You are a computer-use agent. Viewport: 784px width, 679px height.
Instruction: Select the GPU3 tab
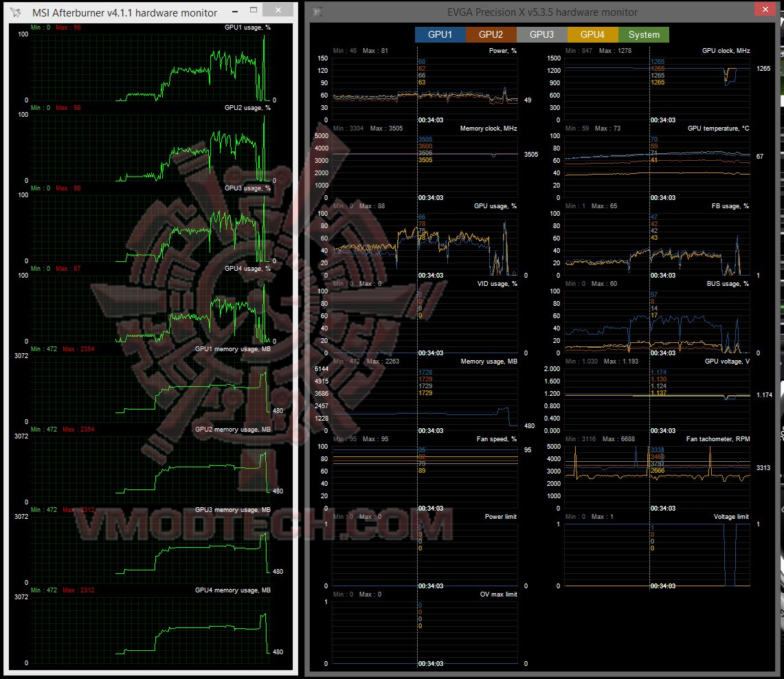(541, 34)
